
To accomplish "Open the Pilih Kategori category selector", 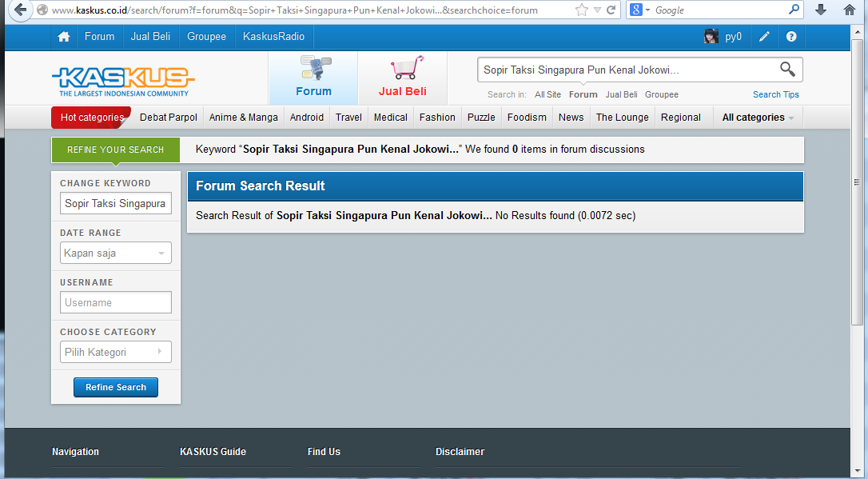I will pos(116,352).
